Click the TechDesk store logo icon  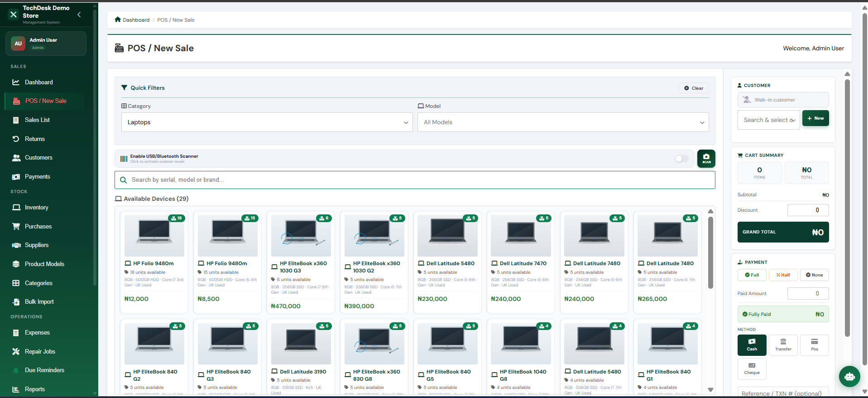tap(14, 15)
